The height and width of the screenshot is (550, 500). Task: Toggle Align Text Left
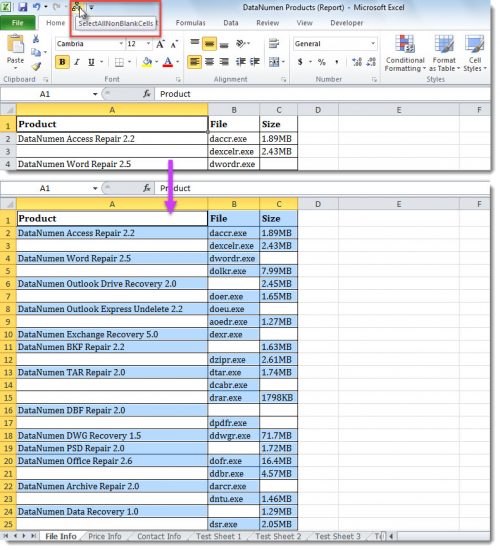tap(194, 62)
